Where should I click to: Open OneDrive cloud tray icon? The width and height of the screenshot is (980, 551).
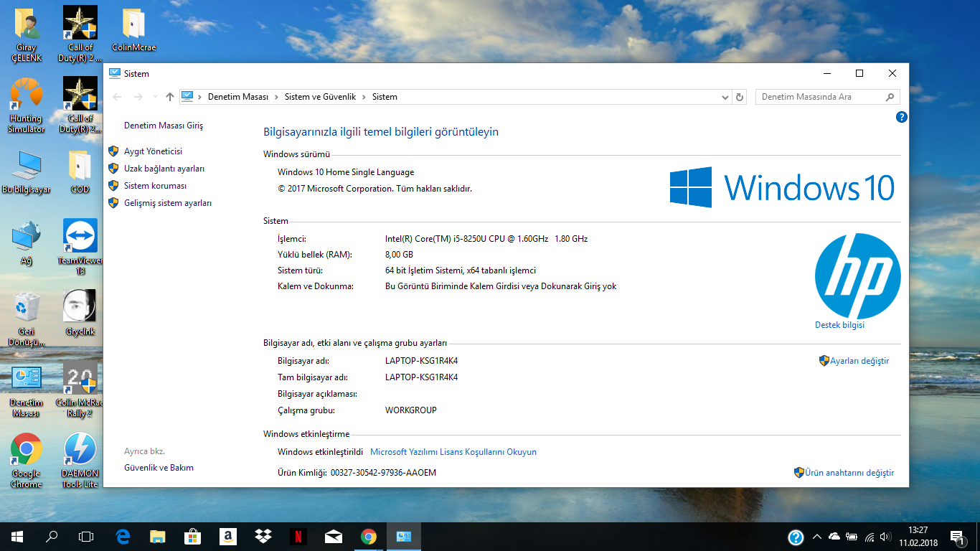(x=834, y=537)
